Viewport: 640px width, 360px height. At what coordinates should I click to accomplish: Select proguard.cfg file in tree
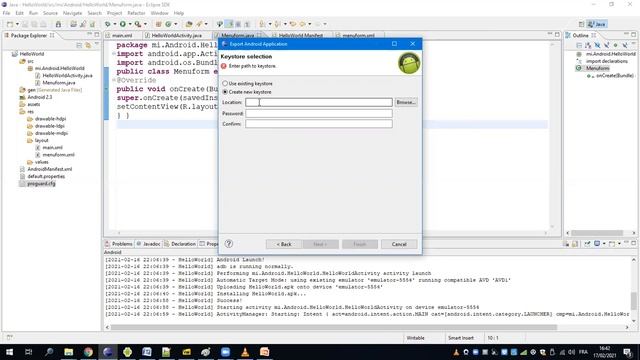pyautogui.click(x=41, y=184)
